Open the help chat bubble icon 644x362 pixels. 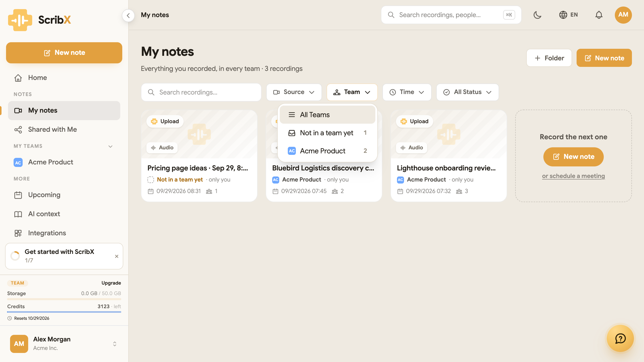click(x=620, y=338)
